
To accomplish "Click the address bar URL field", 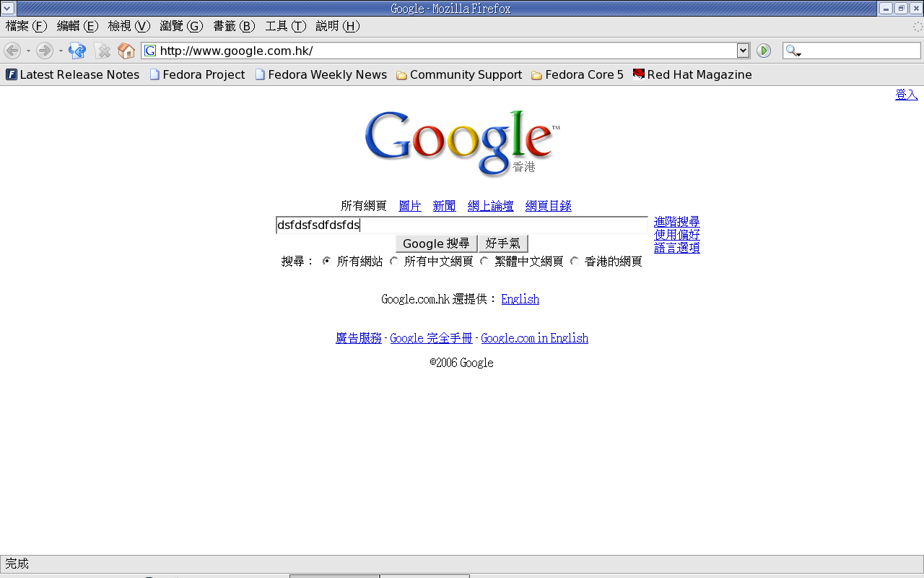I will point(446,51).
